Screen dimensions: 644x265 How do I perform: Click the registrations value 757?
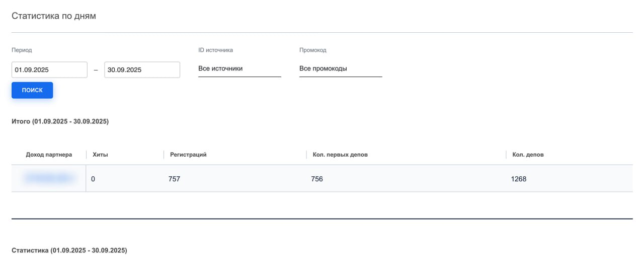(x=174, y=179)
